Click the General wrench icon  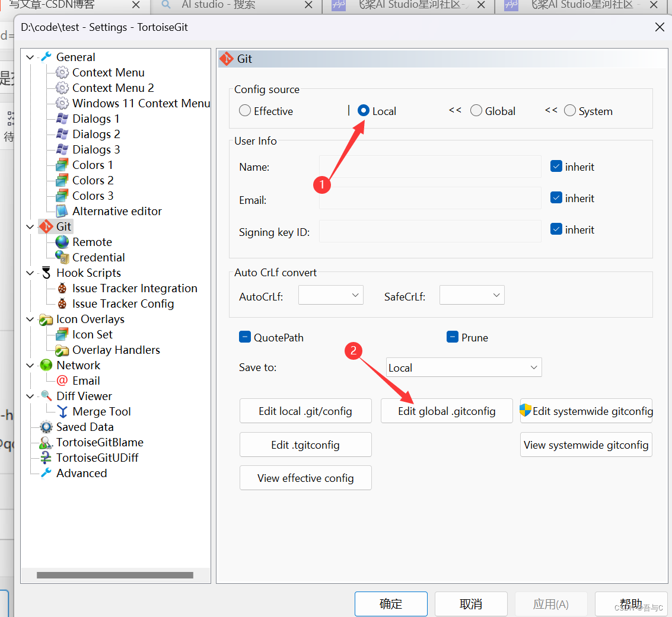pos(46,57)
